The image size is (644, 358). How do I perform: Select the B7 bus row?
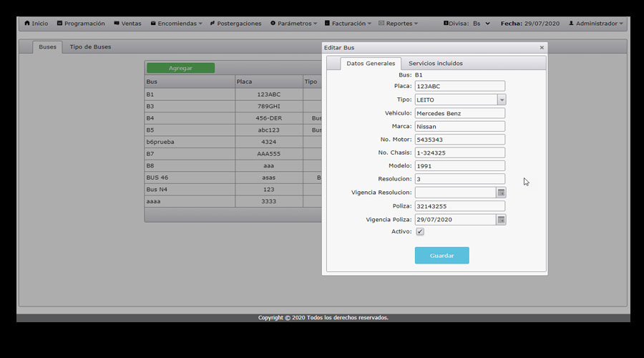[x=233, y=154]
